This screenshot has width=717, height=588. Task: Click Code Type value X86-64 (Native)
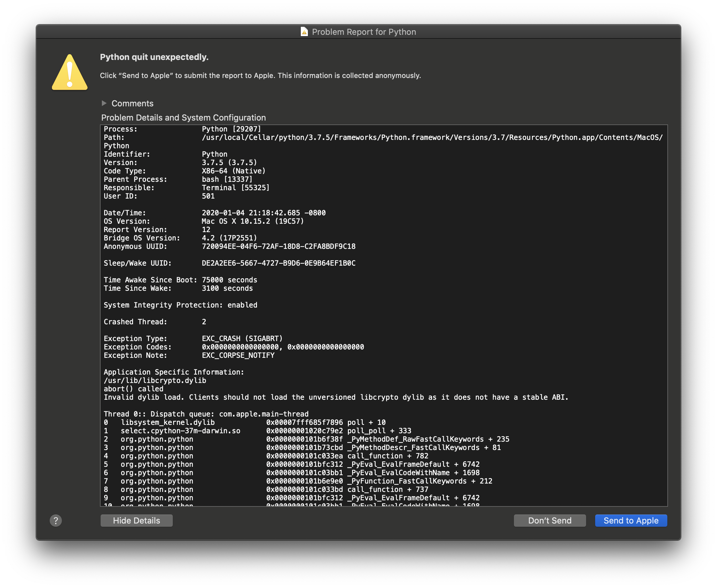tap(234, 171)
